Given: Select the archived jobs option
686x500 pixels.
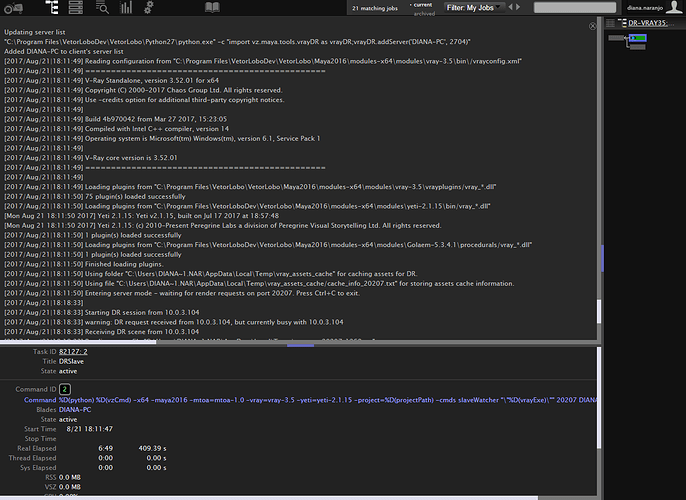Looking at the screenshot, I should point(423,14).
